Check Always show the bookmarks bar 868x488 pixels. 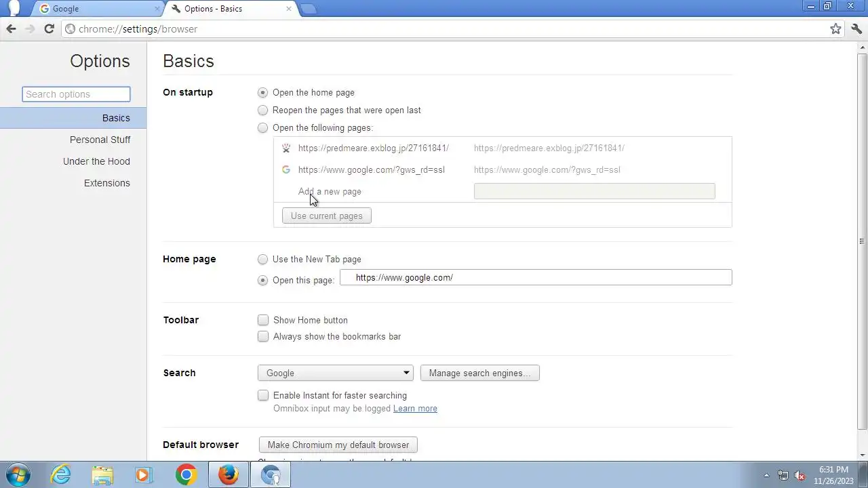(263, 336)
